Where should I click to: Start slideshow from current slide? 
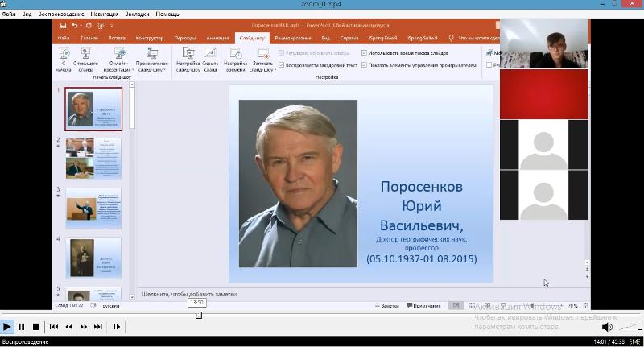pos(85,59)
